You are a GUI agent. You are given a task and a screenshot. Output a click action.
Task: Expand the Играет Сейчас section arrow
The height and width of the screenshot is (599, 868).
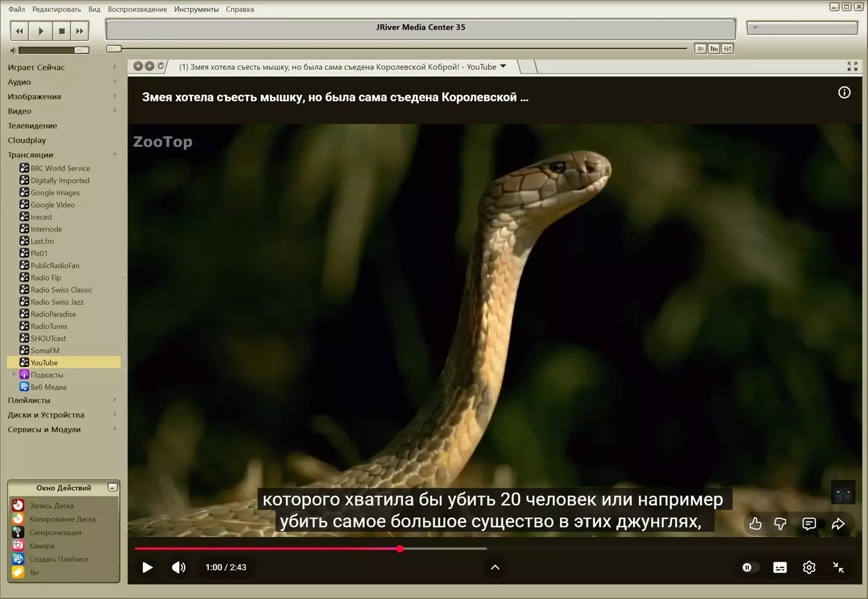(x=115, y=67)
